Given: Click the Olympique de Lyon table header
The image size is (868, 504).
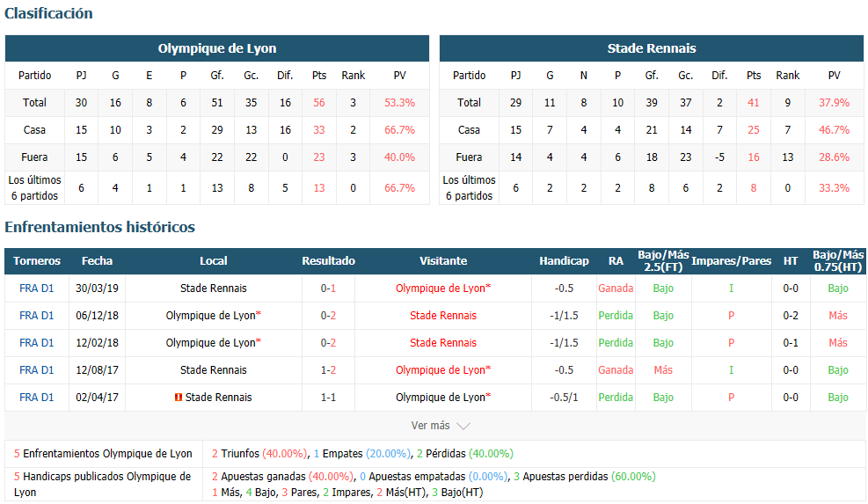Looking at the screenshot, I should coord(217,48).
